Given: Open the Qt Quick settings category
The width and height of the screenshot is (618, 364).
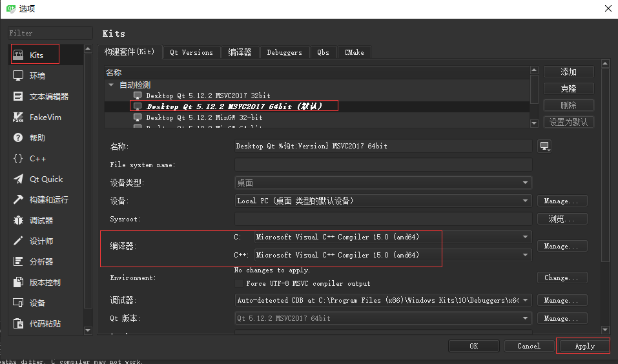Looking at the screenshot, I should (46, 179).
